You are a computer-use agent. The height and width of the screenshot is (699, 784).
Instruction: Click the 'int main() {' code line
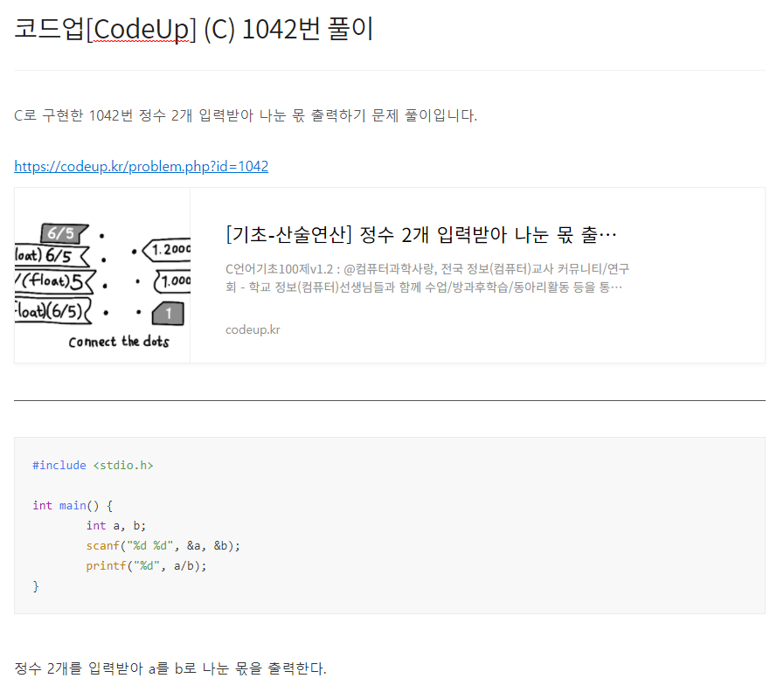point(73,506)
